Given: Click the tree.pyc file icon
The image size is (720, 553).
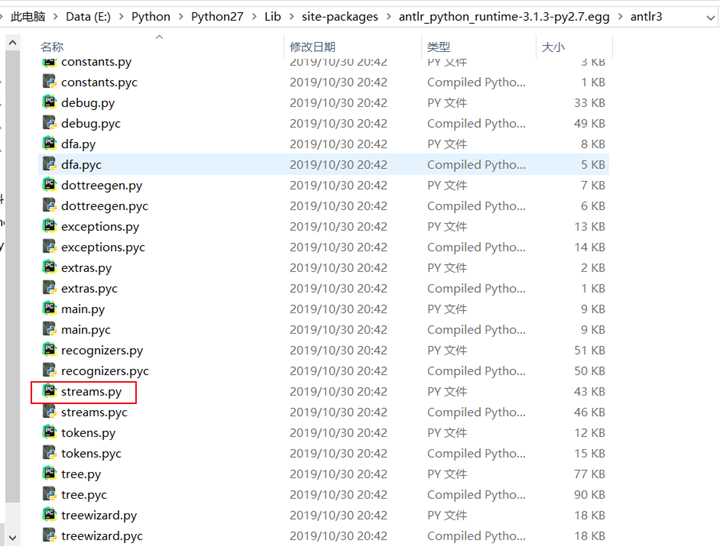Looking at the screenshot, I should tap(49, 494).
